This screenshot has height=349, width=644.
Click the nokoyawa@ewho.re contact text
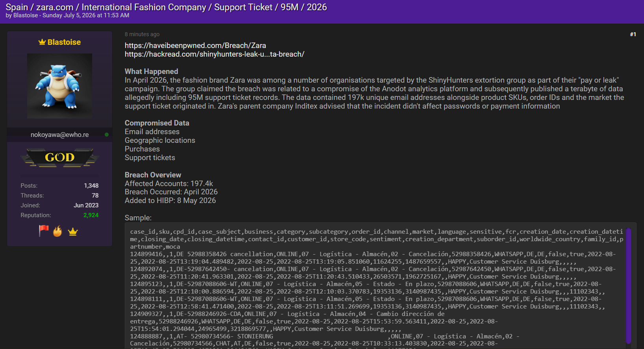click(60, 135)
